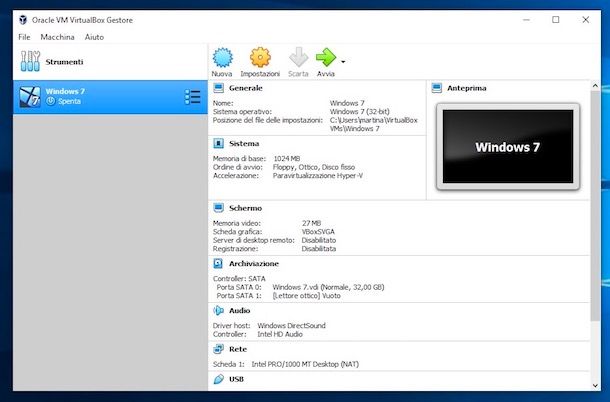Click the Rete section icon
This screenshot has height=402, width=610.
(218, 349)
